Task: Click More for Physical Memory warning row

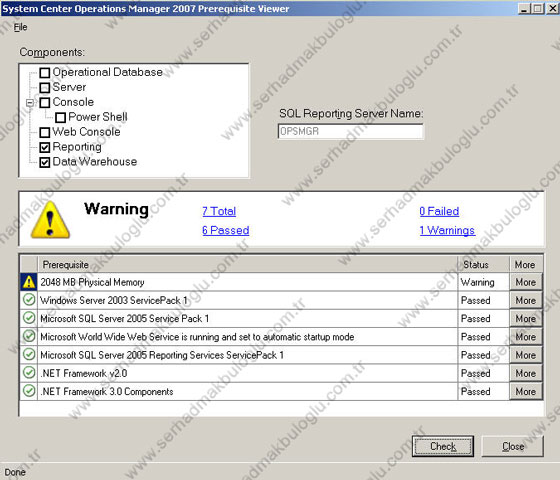Action: pyautogui.click(x=526, y=282)
